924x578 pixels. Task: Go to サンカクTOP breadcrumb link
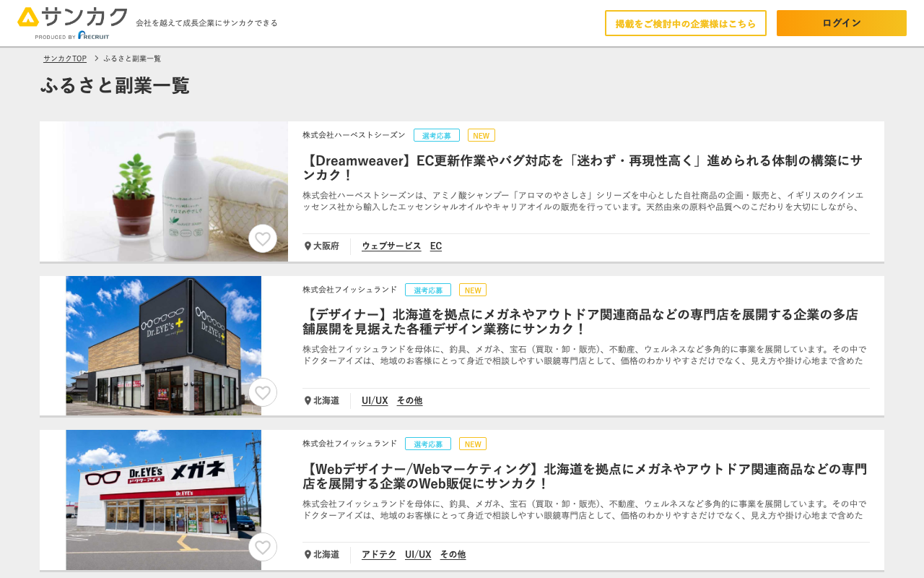[x=65, y=59]
